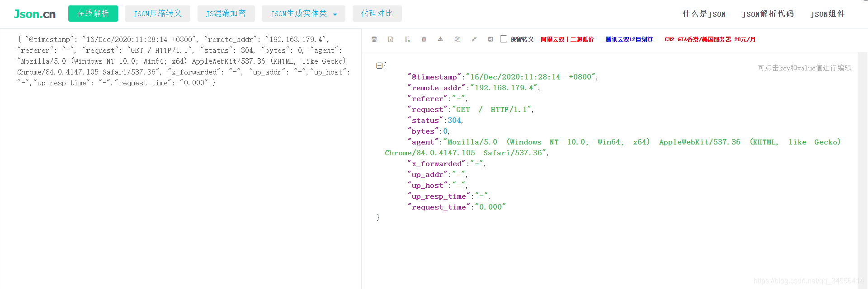Click the result panel vertical scrollbar
Screen dimensions: 868x289
(x=862, y=170)
